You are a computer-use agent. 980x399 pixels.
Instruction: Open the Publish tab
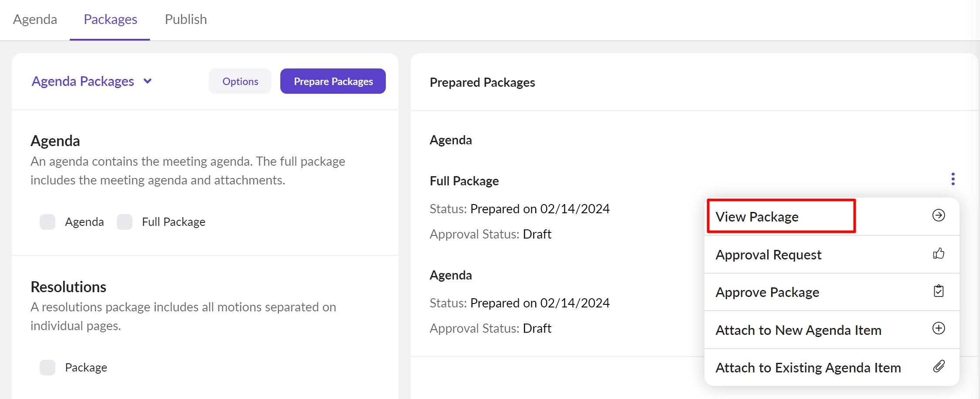click(x=186, y=20)
